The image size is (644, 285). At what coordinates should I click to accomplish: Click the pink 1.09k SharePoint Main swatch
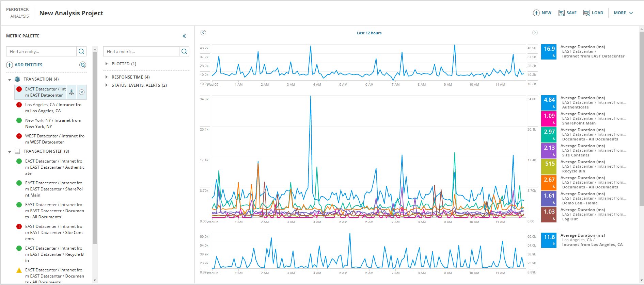click(x=549, y=119)
